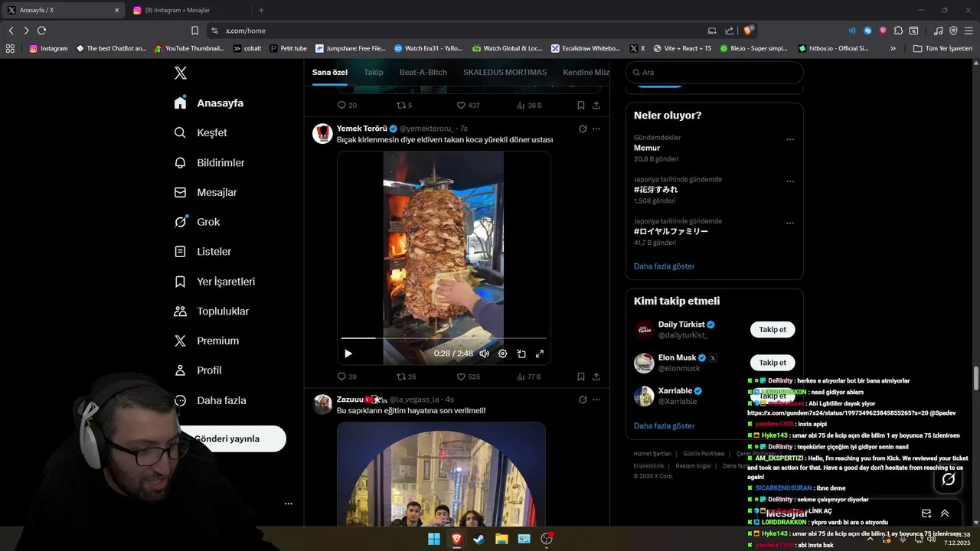View stats of Yemek Terörü post
Image resolution: width=980 pixels, height=551 pixels.
pos(529,377)
